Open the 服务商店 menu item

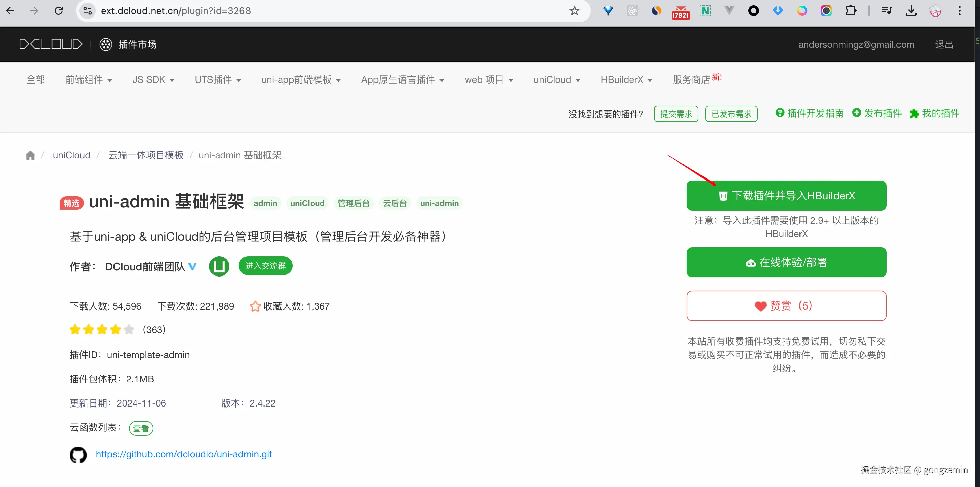tap(691, 80)
